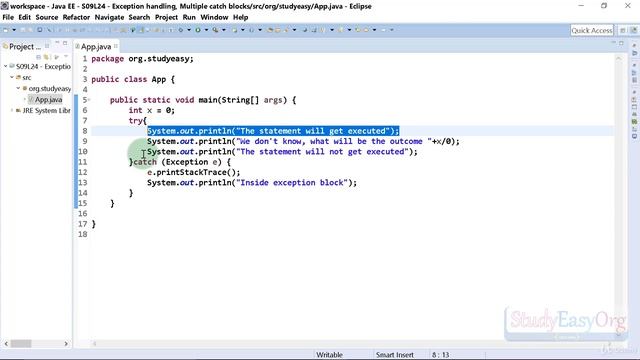Click the 'catch (Exception e)' line

tap(180, 162)
